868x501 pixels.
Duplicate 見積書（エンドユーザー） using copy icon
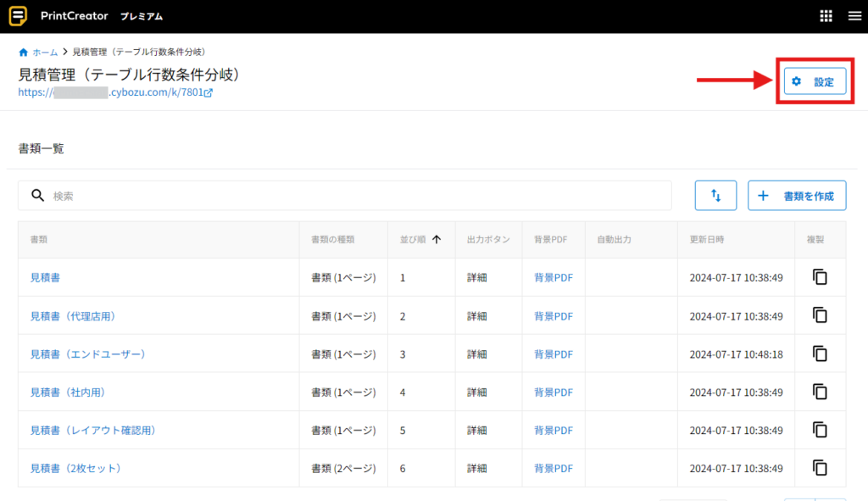click(820, 353)
